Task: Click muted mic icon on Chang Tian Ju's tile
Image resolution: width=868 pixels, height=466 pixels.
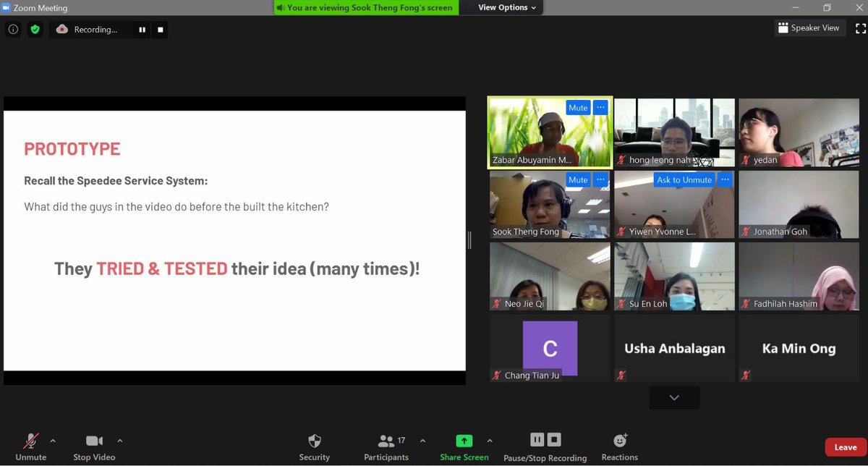Action: pyautogui.click(x=498, y=376)
